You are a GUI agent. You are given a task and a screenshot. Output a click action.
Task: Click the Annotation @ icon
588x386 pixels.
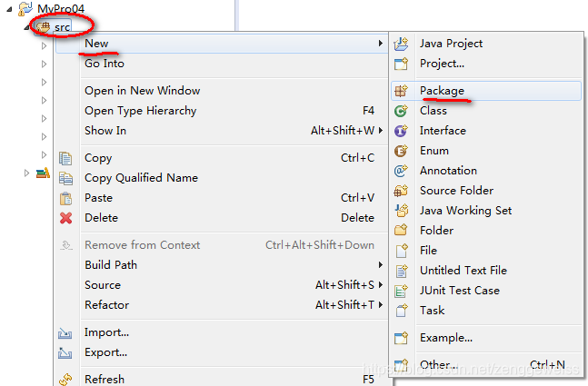click(x=401, y=171)
